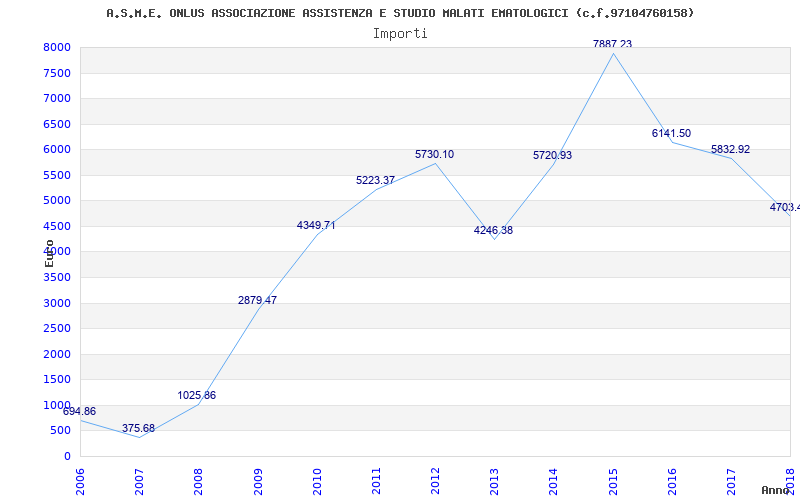Click the 6141.50 value label

point(671,133)
